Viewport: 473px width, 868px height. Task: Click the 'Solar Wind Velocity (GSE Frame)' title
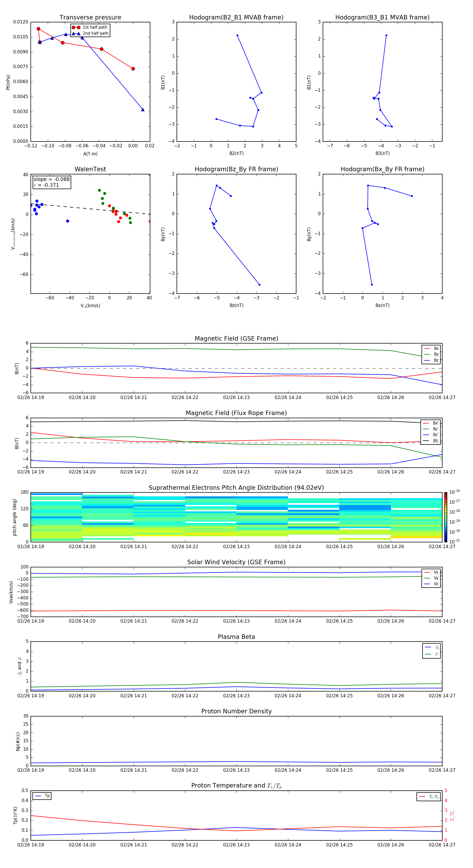(x=236, y=562)
